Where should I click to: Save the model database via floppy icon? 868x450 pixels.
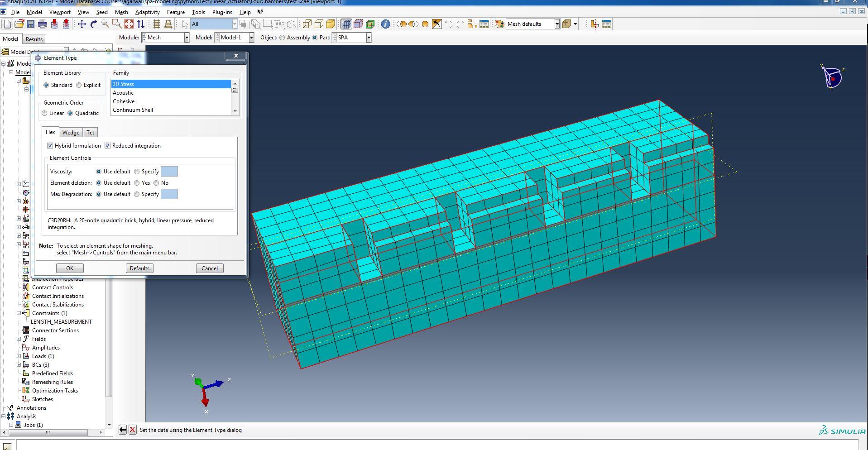pos(31,24)
